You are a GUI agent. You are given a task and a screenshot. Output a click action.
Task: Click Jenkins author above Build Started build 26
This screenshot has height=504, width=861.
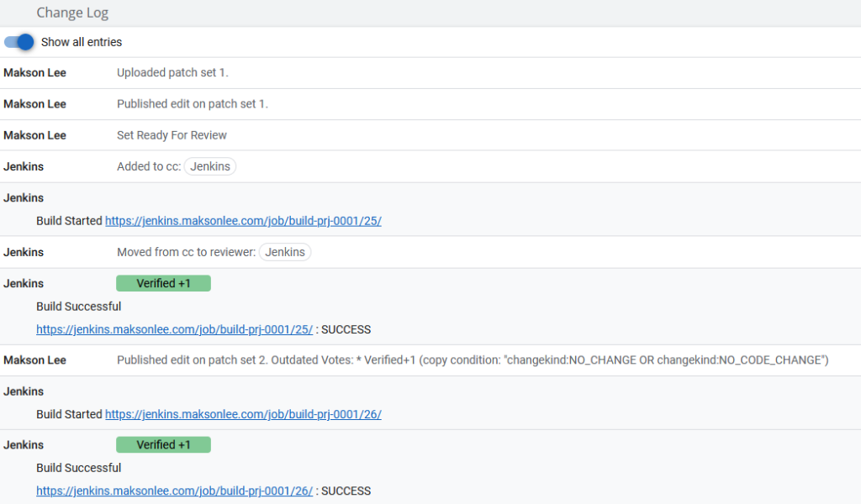pos(24,391)
